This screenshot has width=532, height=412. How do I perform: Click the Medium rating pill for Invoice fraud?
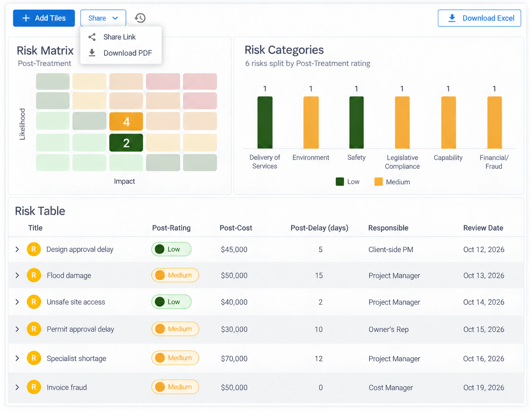175,387
